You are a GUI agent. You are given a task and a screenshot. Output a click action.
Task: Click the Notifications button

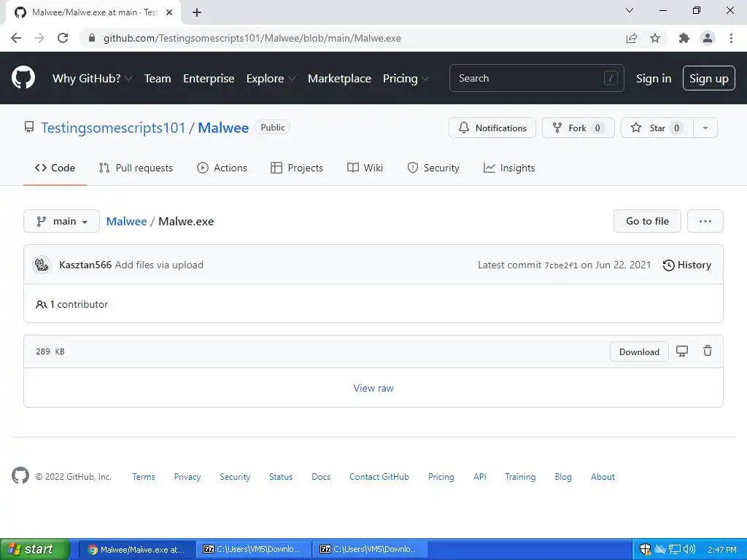(492, 128)
